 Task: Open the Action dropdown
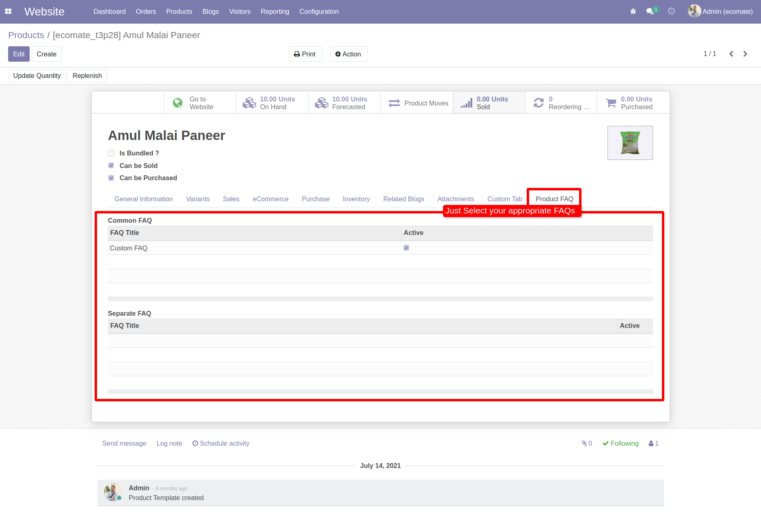(348, 54)
